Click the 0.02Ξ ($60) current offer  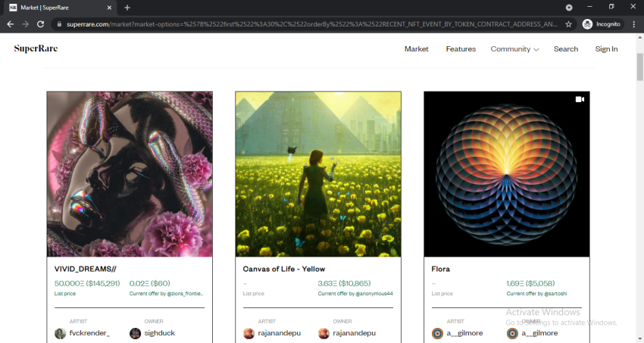(149, 283)
